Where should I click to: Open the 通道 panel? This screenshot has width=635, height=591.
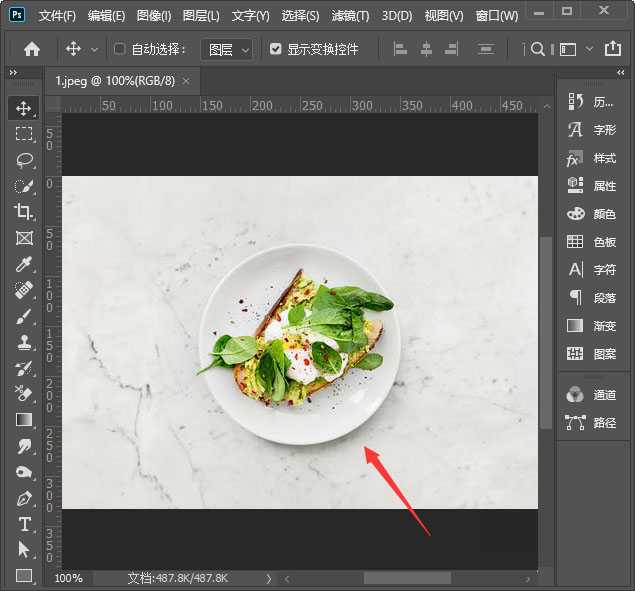tap(592, 395)
